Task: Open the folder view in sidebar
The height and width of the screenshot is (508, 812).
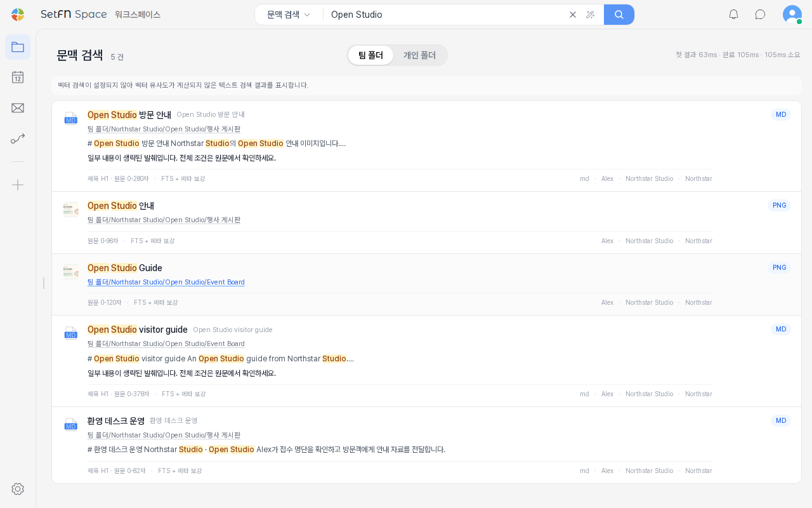Action: click(x=18, y=47)
